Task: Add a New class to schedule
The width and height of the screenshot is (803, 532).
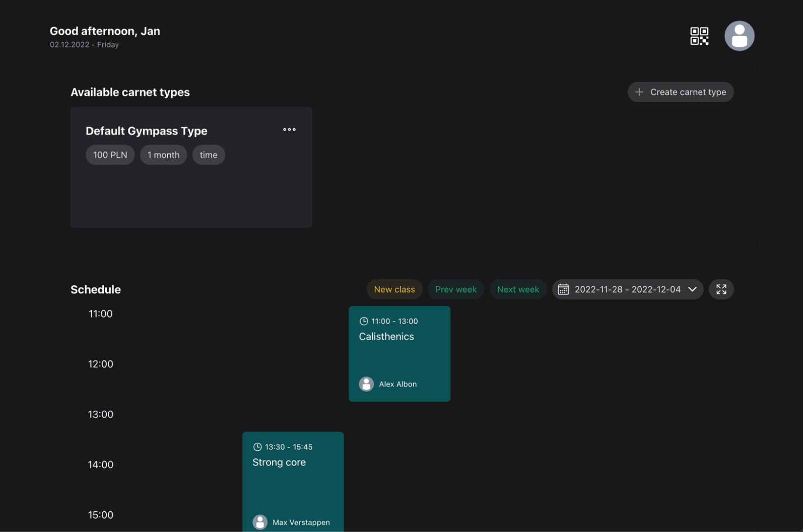Action: pyautogui.click(x=394, y=289)
